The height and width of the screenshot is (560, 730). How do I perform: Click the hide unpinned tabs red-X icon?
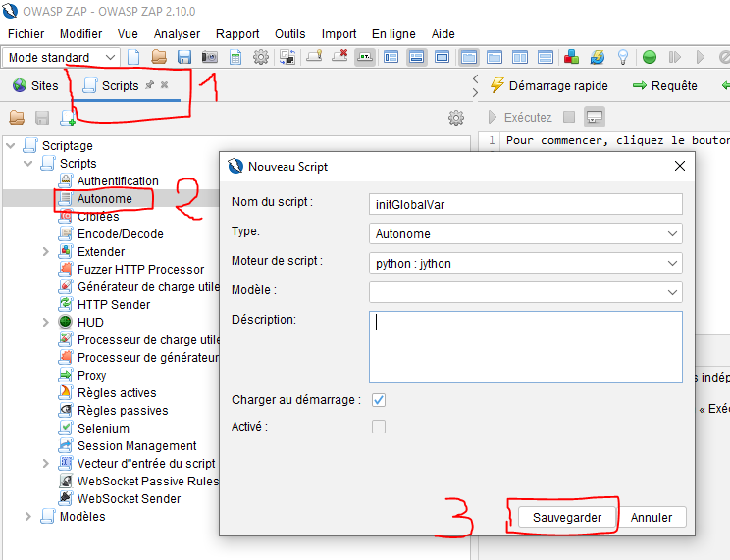339,57
